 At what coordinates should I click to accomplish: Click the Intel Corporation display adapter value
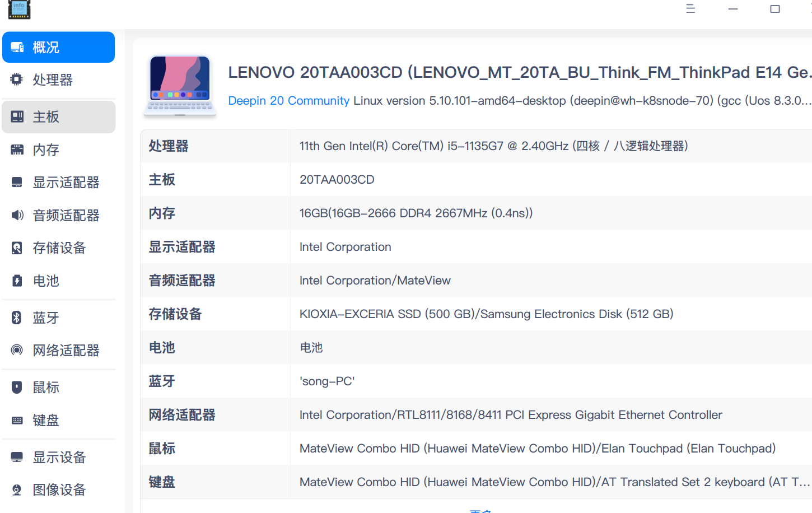click(346, 247)
